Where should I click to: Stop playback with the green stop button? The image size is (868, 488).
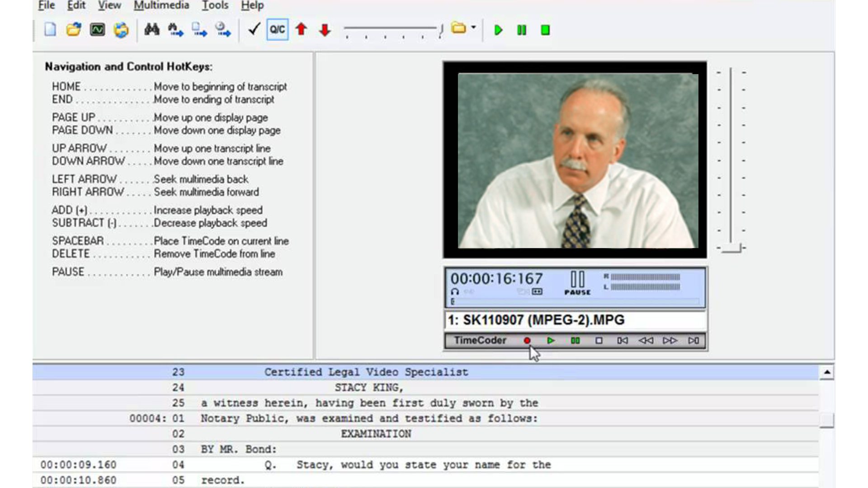click(x=545, y=30)
